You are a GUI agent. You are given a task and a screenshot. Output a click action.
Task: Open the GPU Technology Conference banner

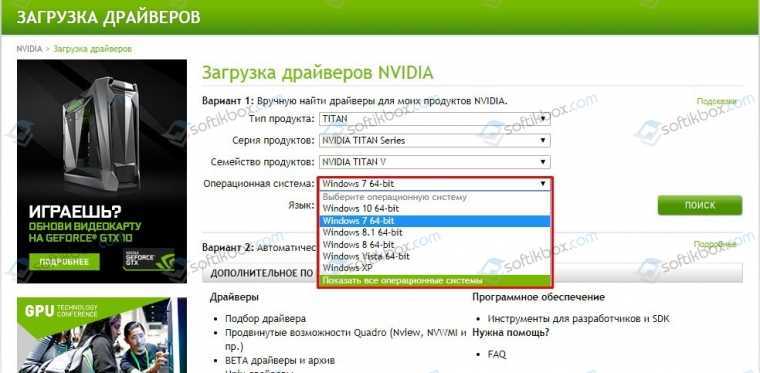(102, 335)
